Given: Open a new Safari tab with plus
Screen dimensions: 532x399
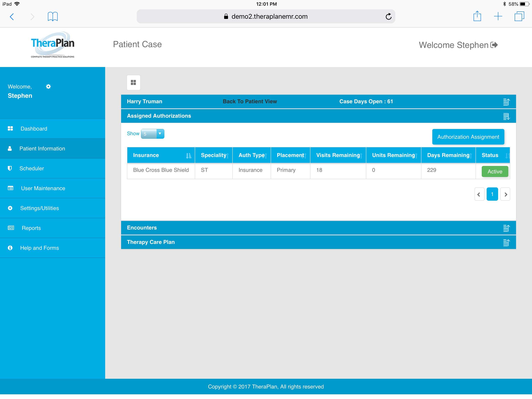Looking at the screenshot, I should (x=498, y=16).
